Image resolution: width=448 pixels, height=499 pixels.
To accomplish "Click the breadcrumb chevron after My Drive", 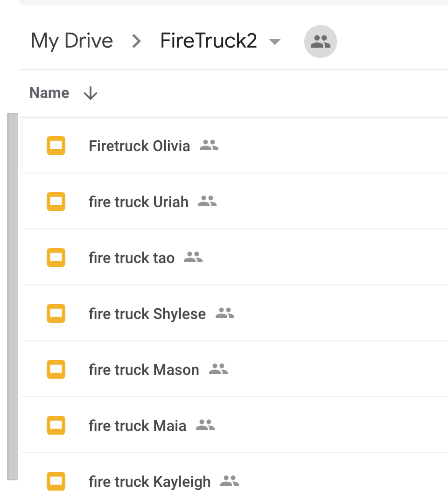I will tap(136, 42).
